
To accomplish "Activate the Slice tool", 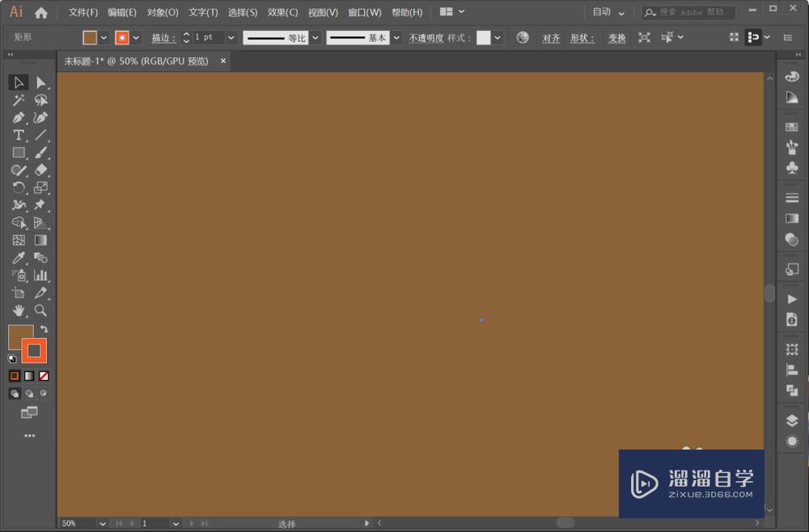I will tap(40, 293).
